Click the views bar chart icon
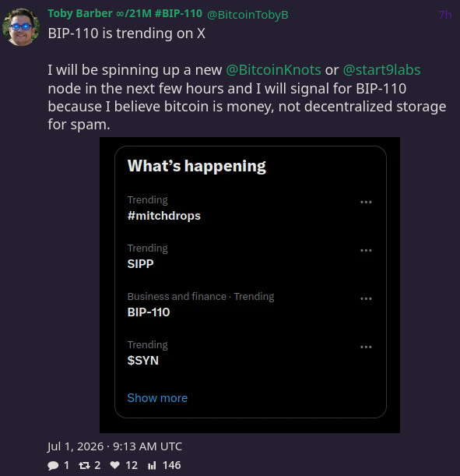The width and height of the screenshot is (460, 476). click(152, 465)
